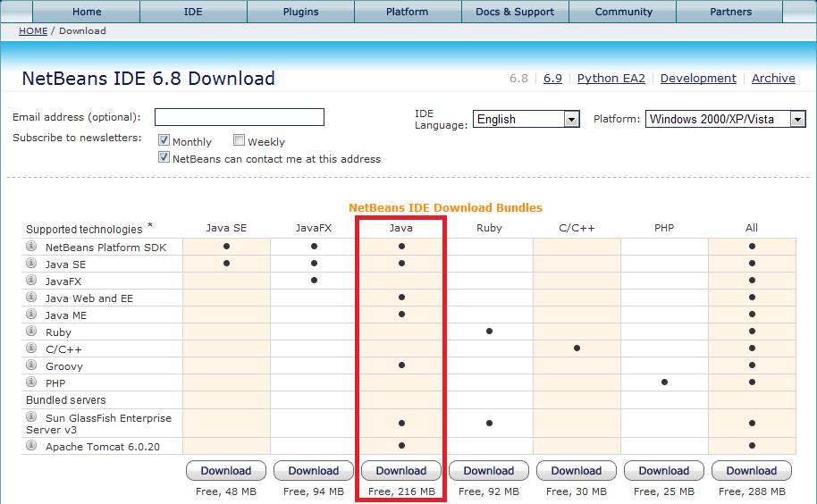Go to the 6.9 version link
This screenshot has width=817, height=504.
tap(552, 79)
